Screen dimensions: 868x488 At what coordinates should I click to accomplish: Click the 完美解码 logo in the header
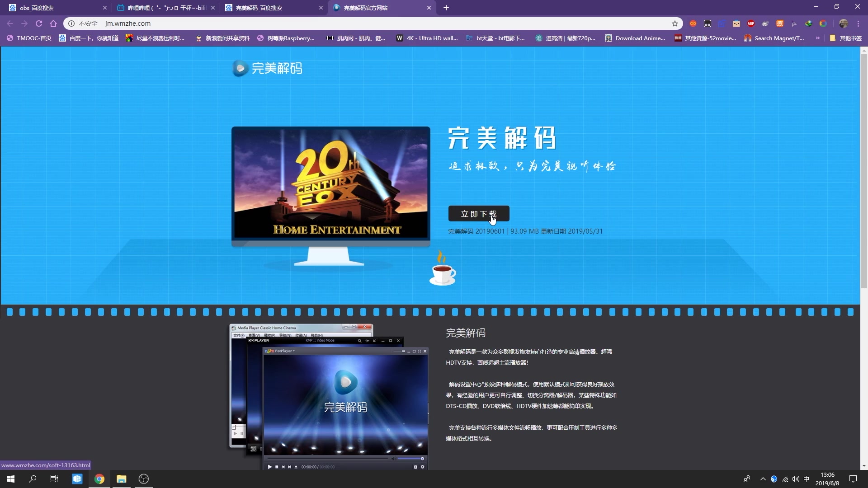click(x=267, y=68)
